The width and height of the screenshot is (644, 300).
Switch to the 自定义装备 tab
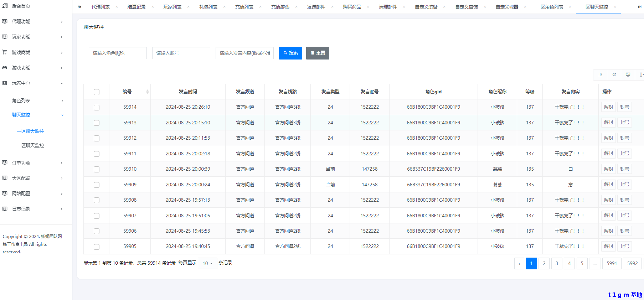(x=426, y=7)
